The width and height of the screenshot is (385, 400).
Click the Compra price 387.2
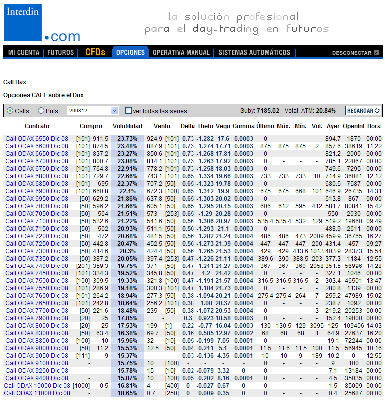(x=100, y=259)
